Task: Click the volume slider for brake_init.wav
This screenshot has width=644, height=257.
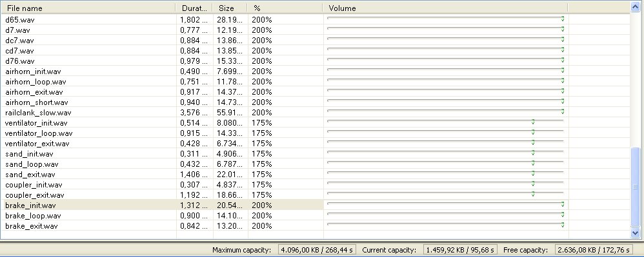Action: click(445, 204)
